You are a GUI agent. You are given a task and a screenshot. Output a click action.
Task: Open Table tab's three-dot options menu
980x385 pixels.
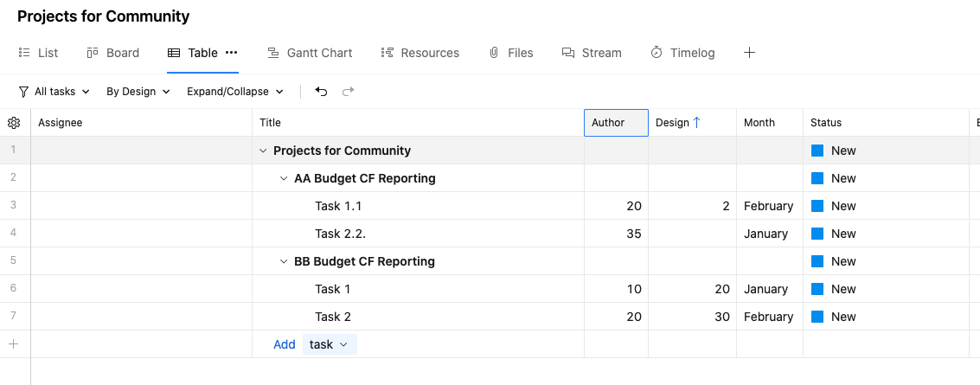(231, 53)
